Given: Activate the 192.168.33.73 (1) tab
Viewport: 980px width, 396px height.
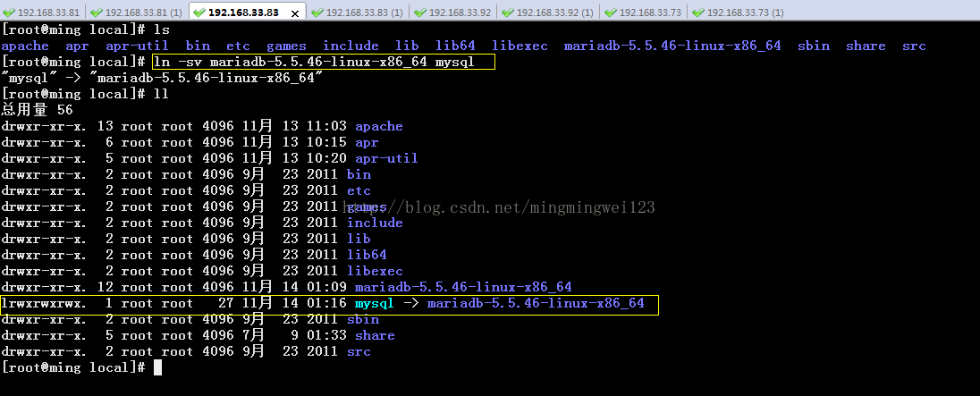Looking at the screenshot, I should 738,12.
